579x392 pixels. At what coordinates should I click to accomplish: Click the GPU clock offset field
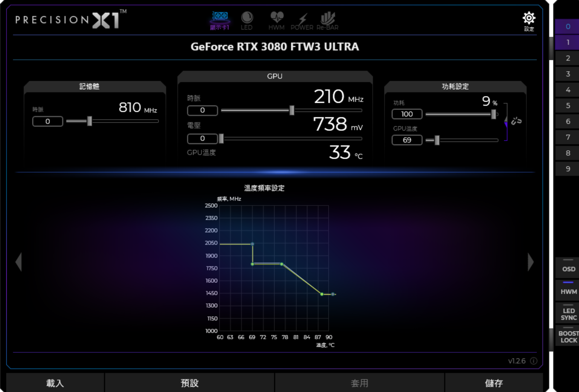pyautogui.click(x=202, y=110)
